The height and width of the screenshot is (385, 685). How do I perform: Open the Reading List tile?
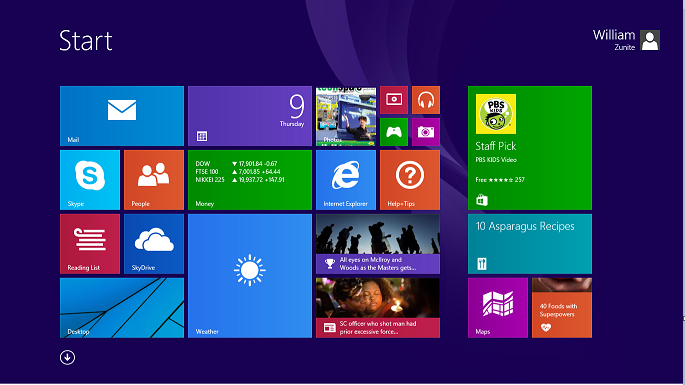click(90, 244)
